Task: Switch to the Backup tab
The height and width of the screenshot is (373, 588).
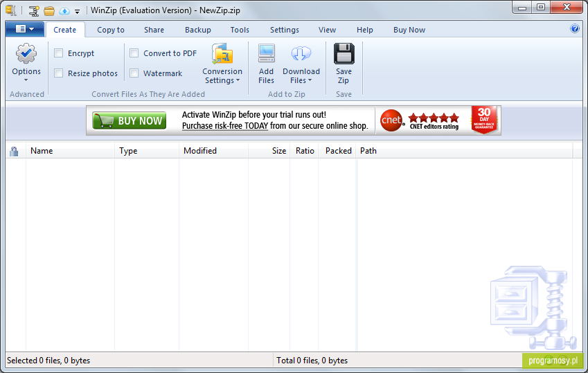Action: click(x=198, y=30)
